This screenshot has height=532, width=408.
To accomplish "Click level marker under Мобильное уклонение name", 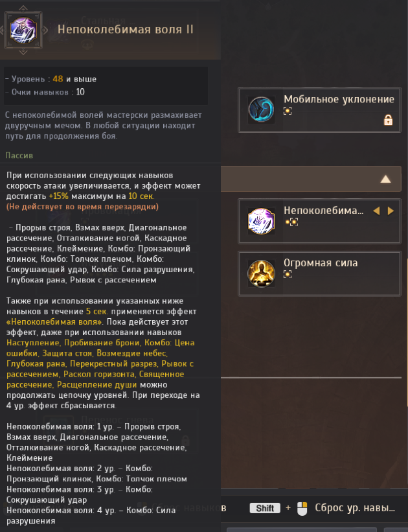I will click(x=288, y=111).
